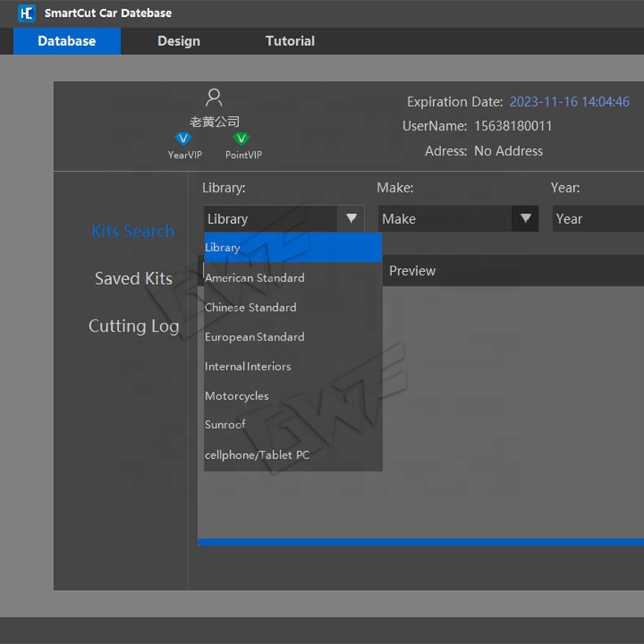
Task: Pick European Standard in the dropdown
Action: tap(255, 337)
